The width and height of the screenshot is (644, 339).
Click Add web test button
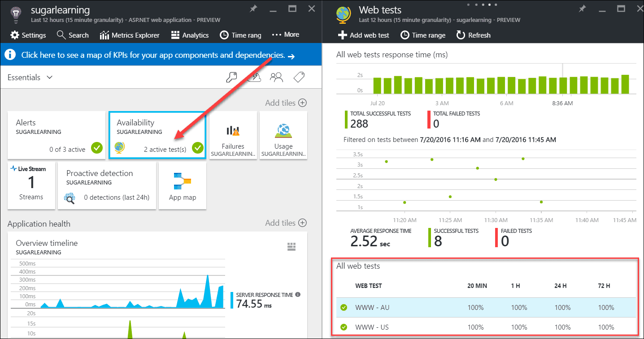pyautogui.click(x=364, y=35)
